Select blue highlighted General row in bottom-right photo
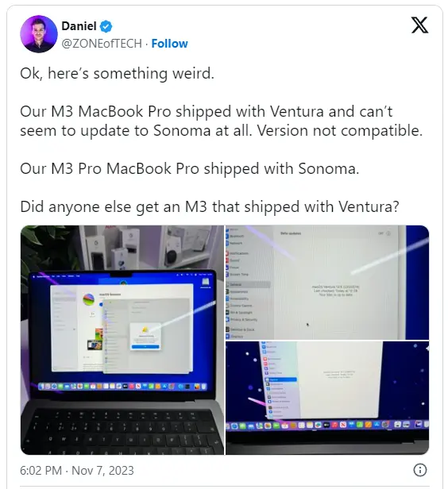The width and height of the screenshot is (448, 489). [280, 379]
